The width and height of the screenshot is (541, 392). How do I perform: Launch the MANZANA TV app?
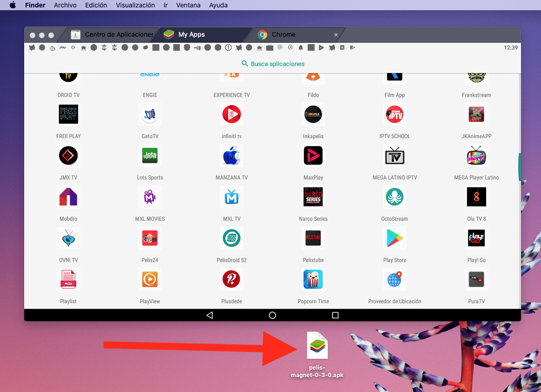tap(231, 156)
